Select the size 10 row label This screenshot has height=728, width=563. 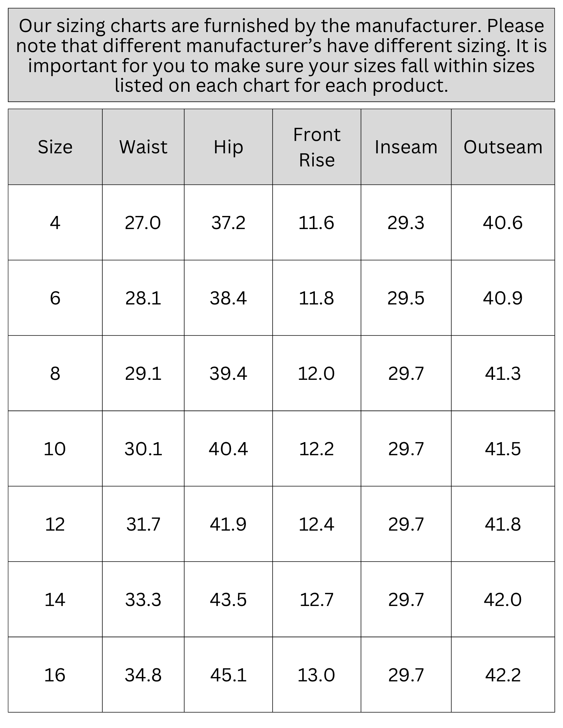tap(55, 449)
